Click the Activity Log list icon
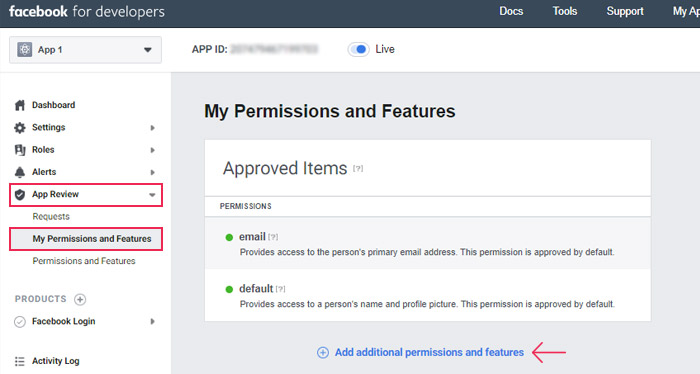Image resolution: width=700 pixels, height=374 pixels. tap(20, 361)
